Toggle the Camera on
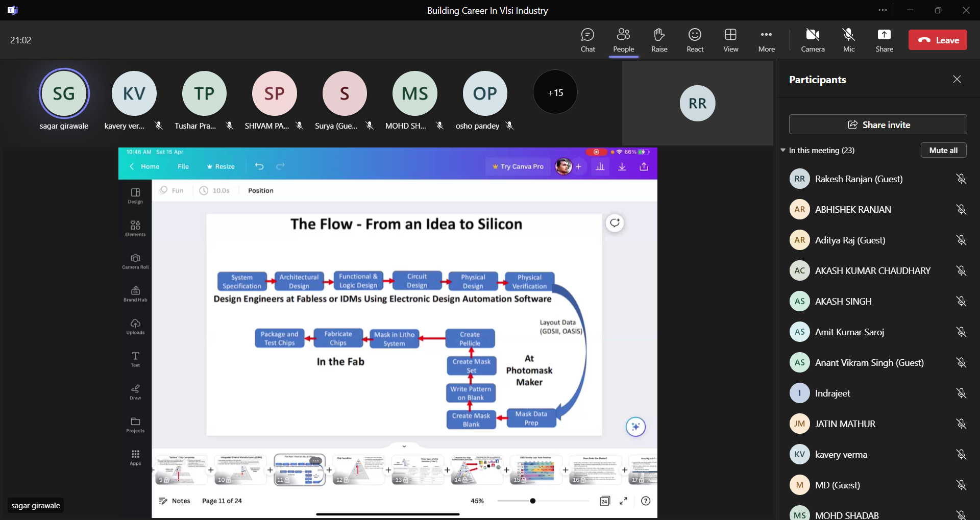Image resolution: width=980 pixels, height=520 pixels. [813, 40]
